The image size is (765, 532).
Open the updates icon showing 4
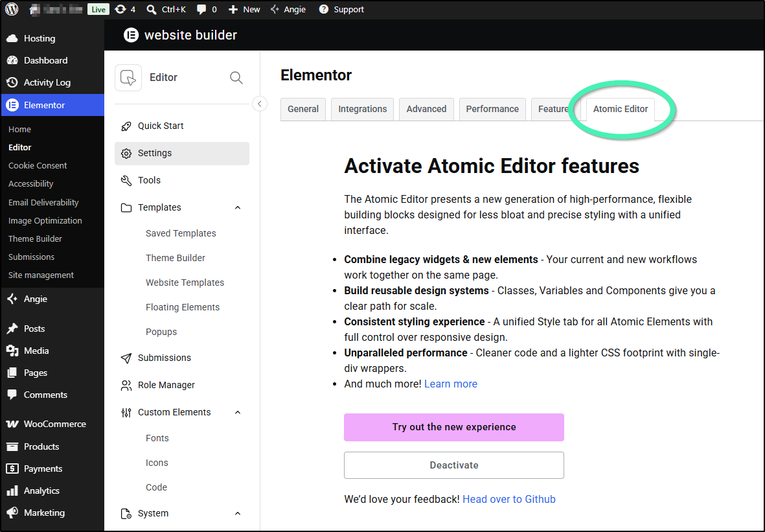click(x=120, y=9)
